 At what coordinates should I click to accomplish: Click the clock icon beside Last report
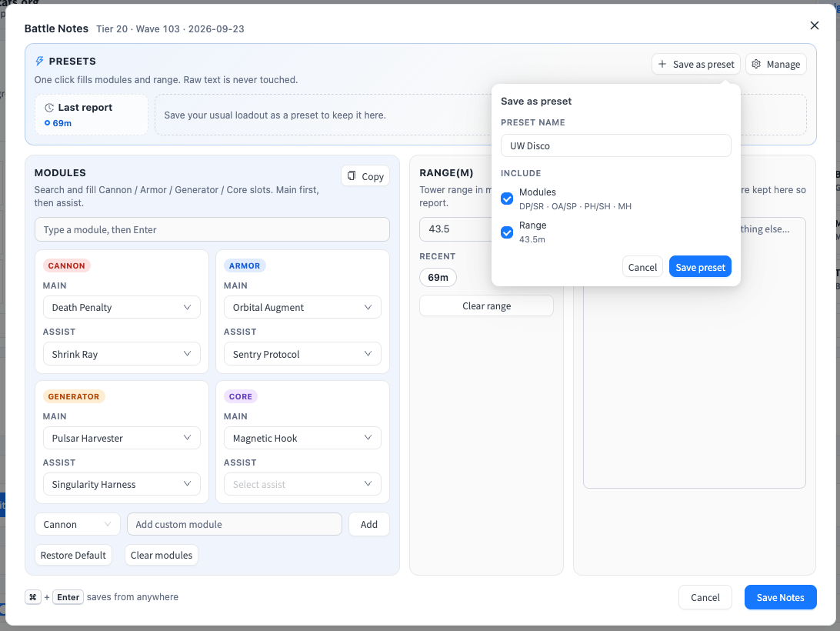point(48,107)
